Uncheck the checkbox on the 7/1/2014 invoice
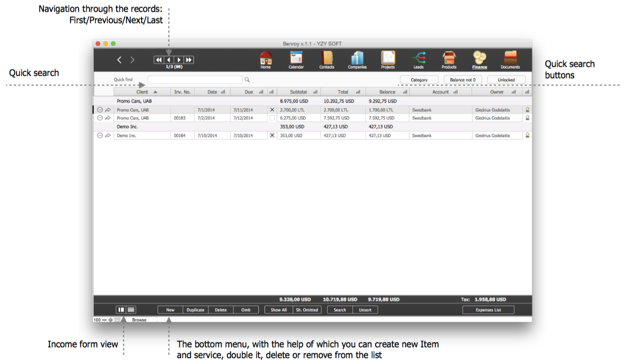This screenshot has width=624, height=364. (x=272, y=110)
